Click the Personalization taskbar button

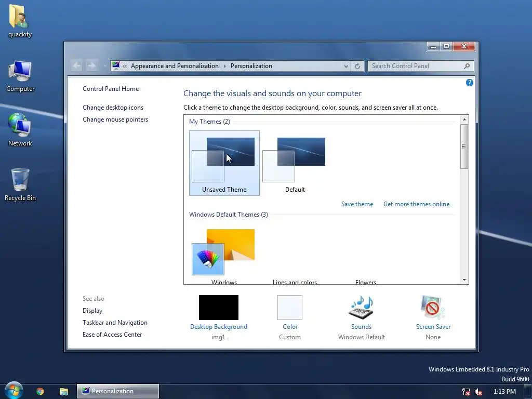click(118, 391)
